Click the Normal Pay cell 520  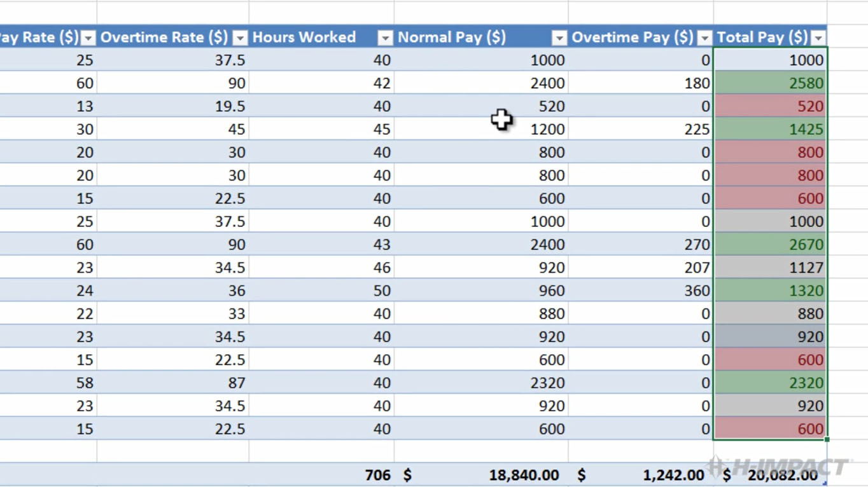(x=480, y=106)
